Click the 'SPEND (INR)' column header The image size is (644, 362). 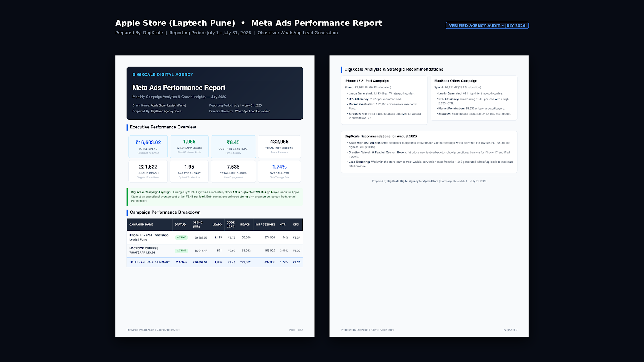198,224
